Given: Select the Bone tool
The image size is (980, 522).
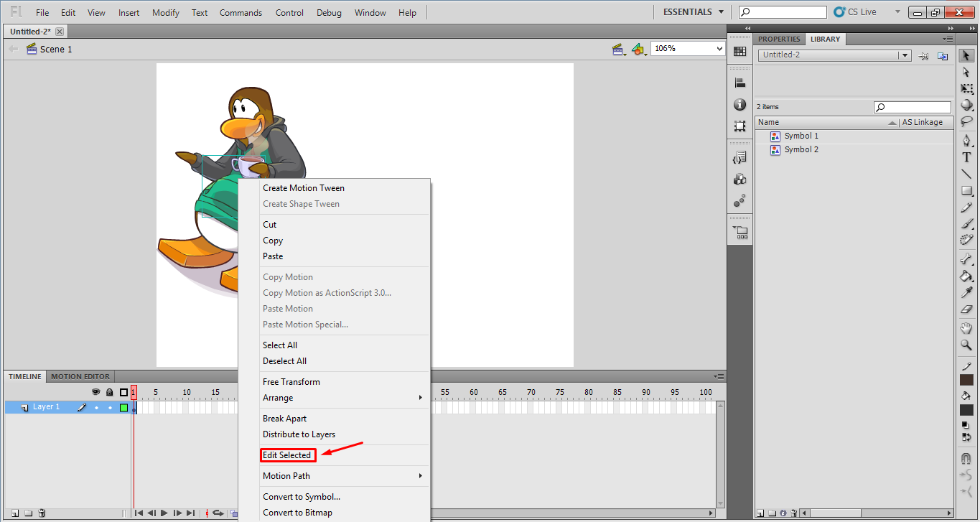Looking at the screenshot, I should (x=966, y=259).
